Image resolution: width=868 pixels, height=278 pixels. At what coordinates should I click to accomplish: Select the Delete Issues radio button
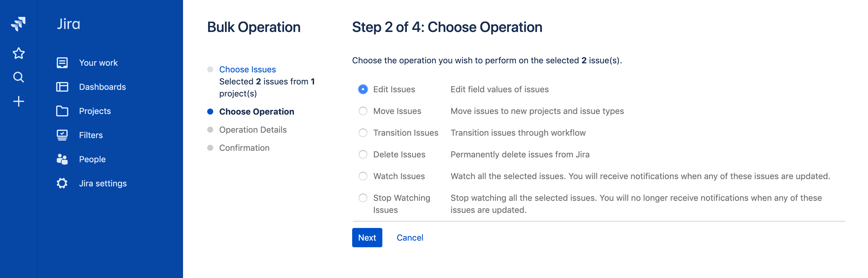(363, 154)
